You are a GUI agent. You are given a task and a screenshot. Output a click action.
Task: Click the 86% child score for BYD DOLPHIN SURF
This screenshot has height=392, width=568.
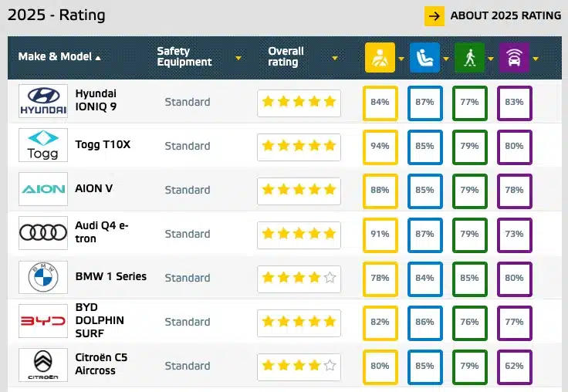tap(425, 323)
